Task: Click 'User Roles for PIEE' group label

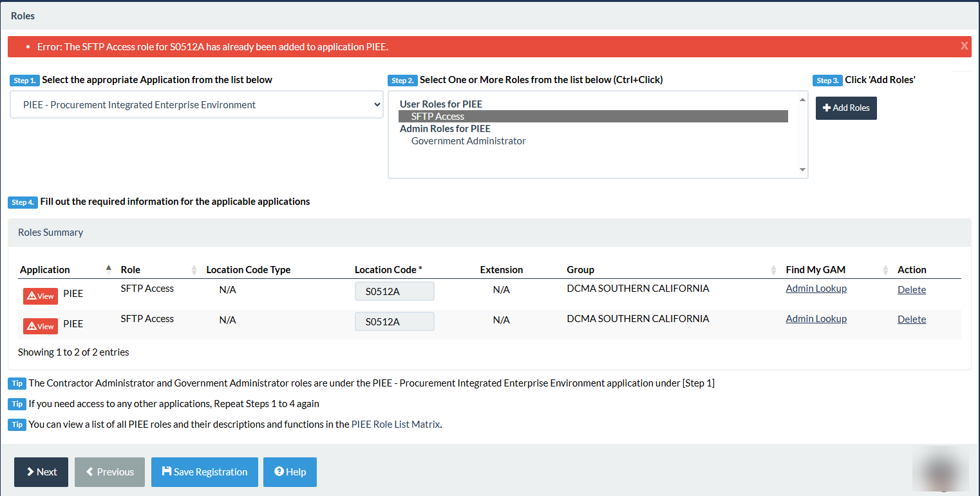Action: [441, 104]
